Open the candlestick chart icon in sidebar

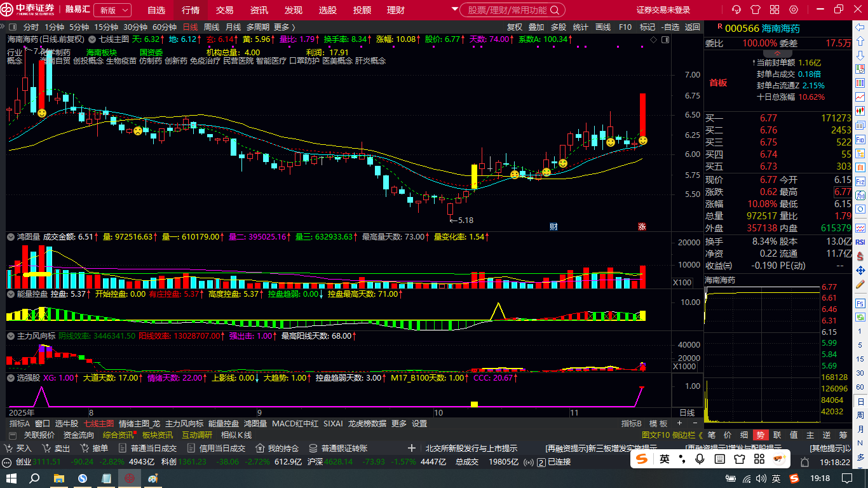coord(860,111)
